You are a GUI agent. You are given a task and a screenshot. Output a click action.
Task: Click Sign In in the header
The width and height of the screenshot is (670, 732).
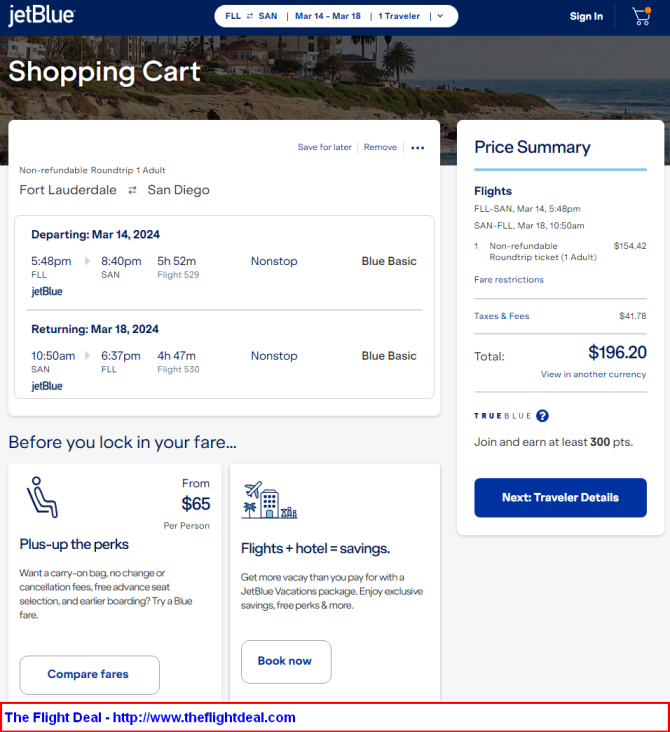coord(586,16)
